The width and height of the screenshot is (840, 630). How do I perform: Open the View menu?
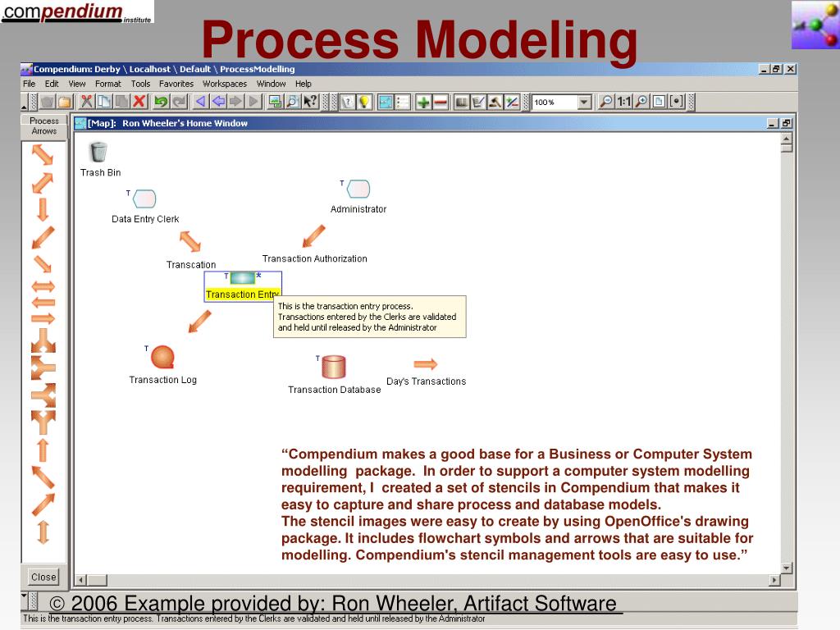point(76,84)
